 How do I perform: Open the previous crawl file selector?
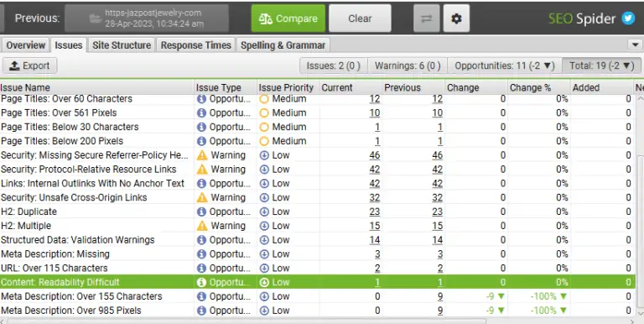click(x=147, y=18)
